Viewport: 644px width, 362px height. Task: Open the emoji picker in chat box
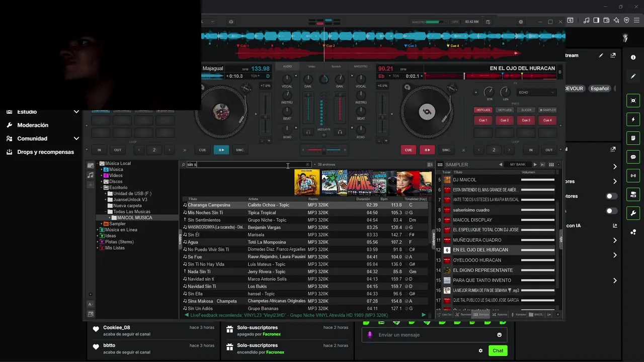(499, 335)
